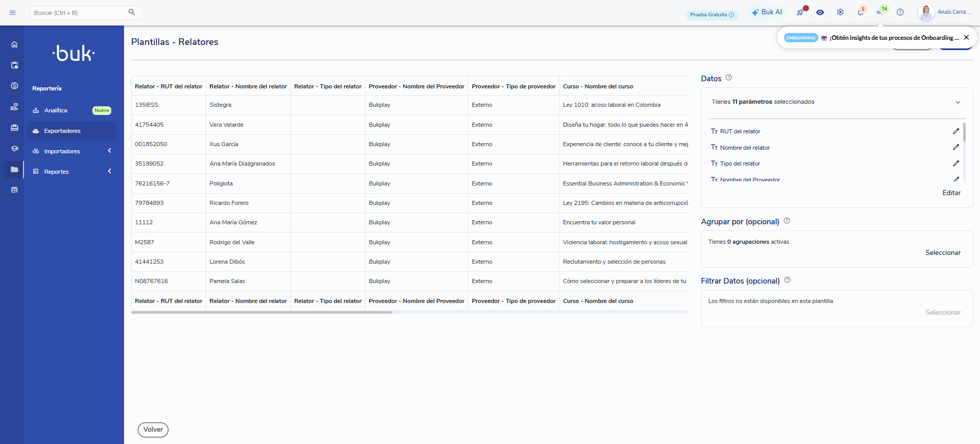Screen dimensions: 980x444
Task: Select the folder icon in sidebar
Action: pyautogui.click(x=14, y=170)
